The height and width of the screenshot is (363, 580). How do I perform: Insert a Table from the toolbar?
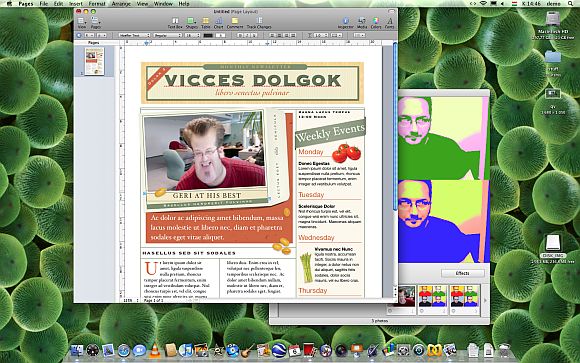click(206, 23)
